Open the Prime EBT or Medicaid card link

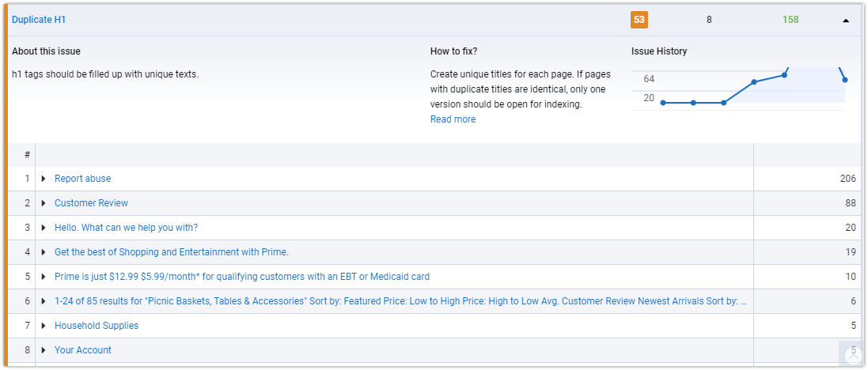[242, 277]
